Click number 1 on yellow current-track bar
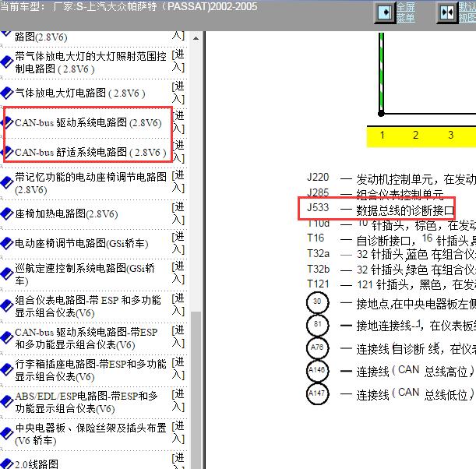The width and height of the screenshot is (476, 469). [x=383, y=135]
